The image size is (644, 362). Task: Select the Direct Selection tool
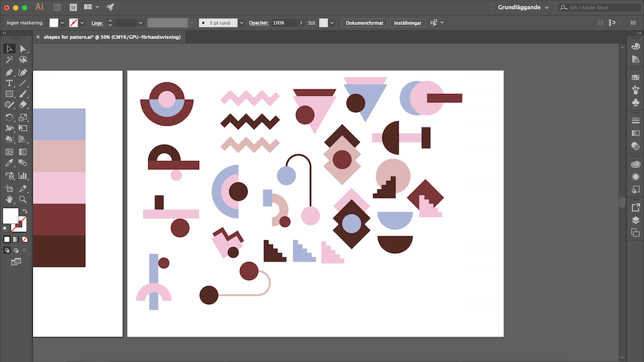tap(23, 48)
